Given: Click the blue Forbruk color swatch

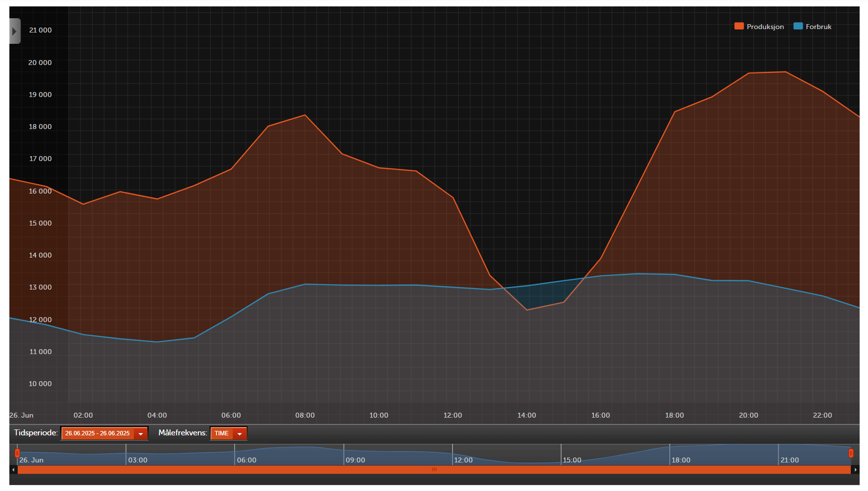Looking at the screenshot, I should (798, 26).
